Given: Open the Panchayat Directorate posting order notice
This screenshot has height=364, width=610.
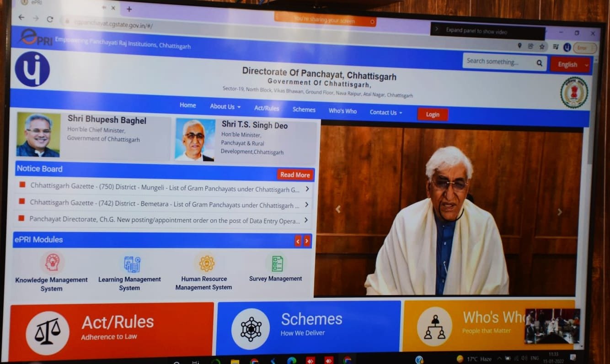Looking at the screenshot, I should (x=165, y=220).
